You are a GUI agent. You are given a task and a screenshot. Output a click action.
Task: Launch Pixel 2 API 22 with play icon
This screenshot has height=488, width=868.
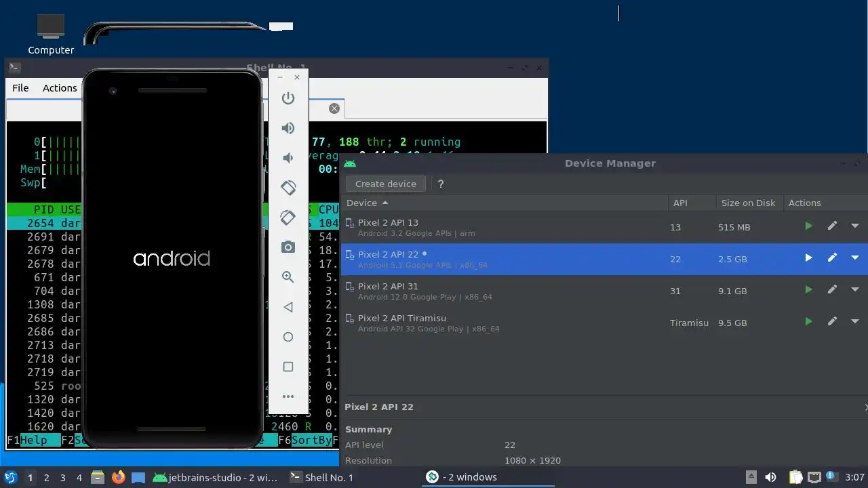(x=808, y=258)
